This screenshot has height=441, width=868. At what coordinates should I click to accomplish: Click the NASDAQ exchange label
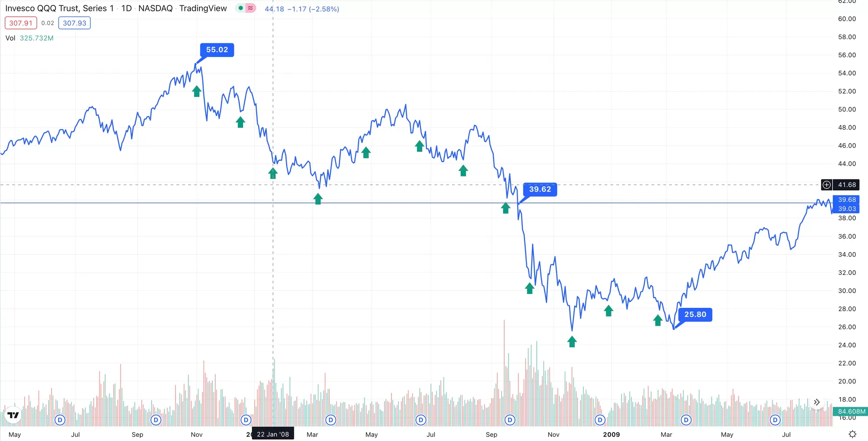[155, 8]
